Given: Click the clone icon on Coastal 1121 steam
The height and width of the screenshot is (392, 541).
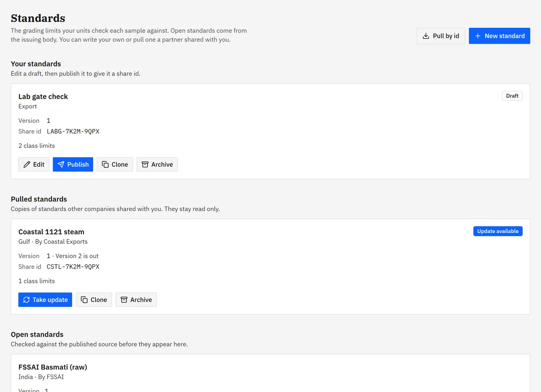Looking at the screenshot, I should (84, 300).
